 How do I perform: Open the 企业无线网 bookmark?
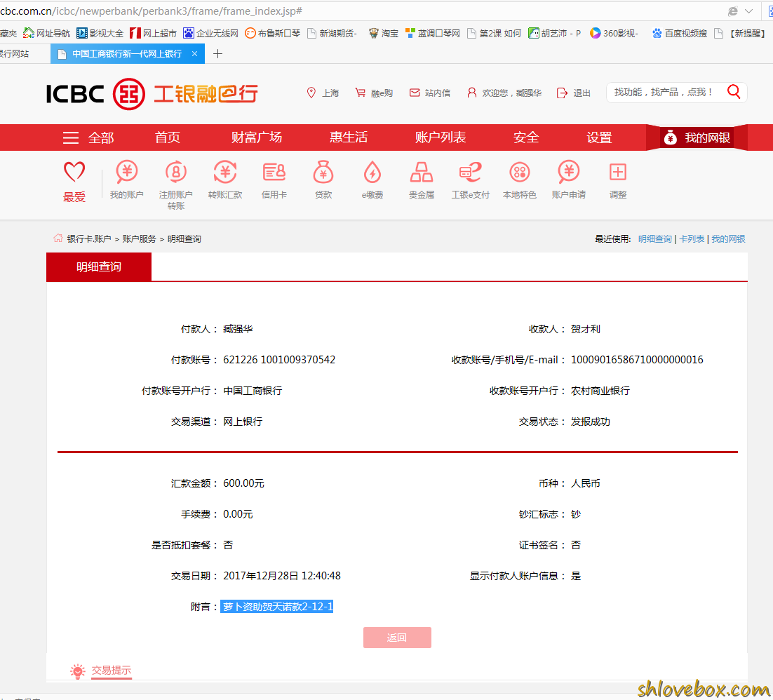[x=210, y=33]
